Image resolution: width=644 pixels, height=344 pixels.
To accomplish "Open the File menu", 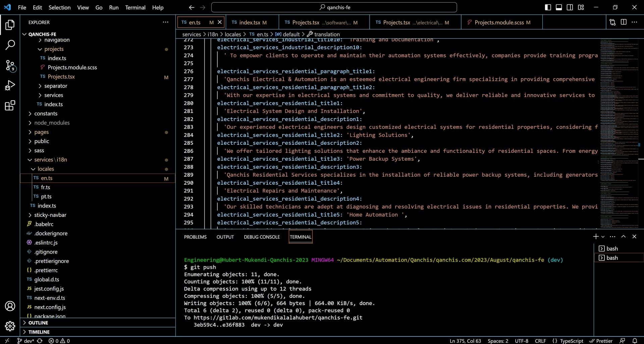I will 22,7.
